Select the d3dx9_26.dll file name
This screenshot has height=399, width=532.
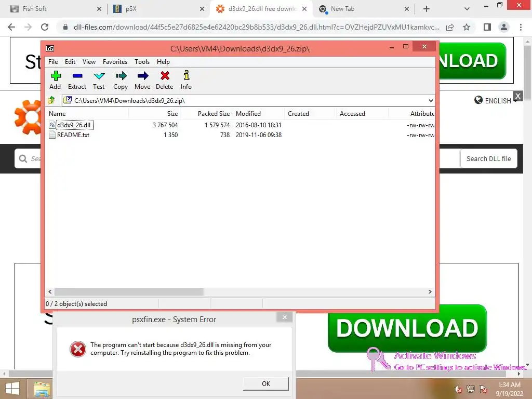[74, 125]
